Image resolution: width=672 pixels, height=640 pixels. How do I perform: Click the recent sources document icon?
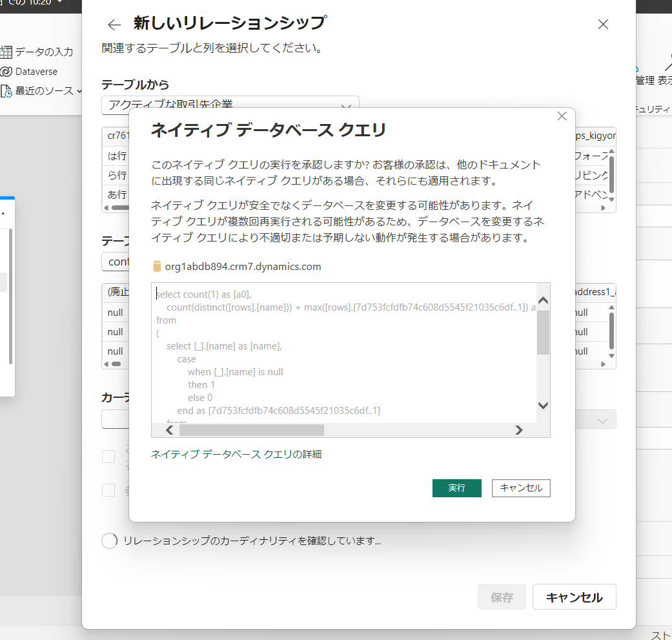coord(6,91)
